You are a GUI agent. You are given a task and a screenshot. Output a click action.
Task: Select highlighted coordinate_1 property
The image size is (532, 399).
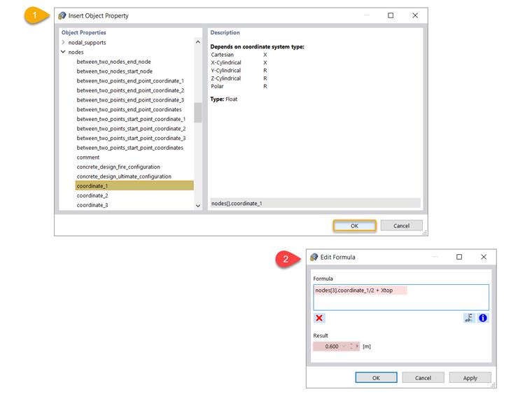coord(134,185)
